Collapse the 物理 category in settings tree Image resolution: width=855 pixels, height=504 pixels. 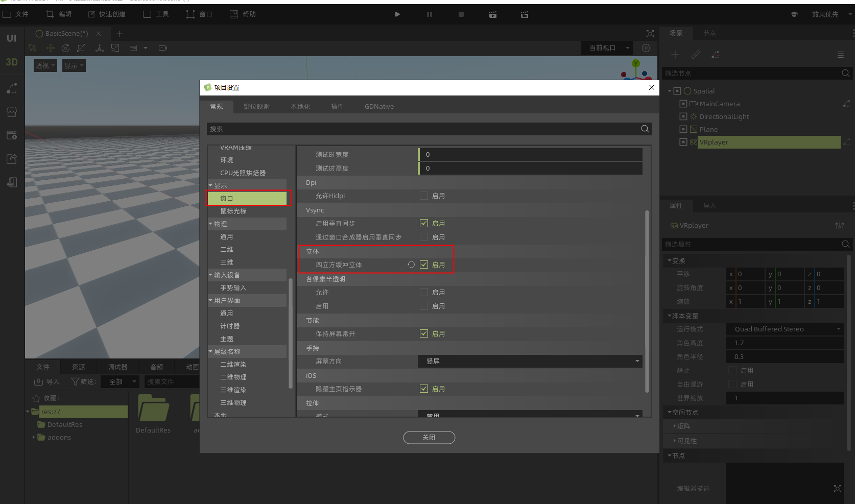[x=210, y=224]
